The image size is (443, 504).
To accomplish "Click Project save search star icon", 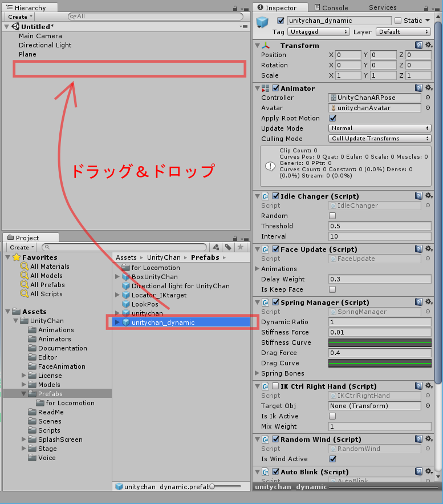I will click(x=240, y=247).
